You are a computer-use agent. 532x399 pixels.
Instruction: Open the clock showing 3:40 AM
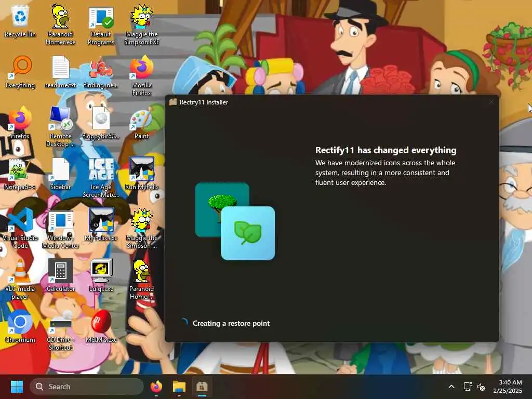click(508, 387)
